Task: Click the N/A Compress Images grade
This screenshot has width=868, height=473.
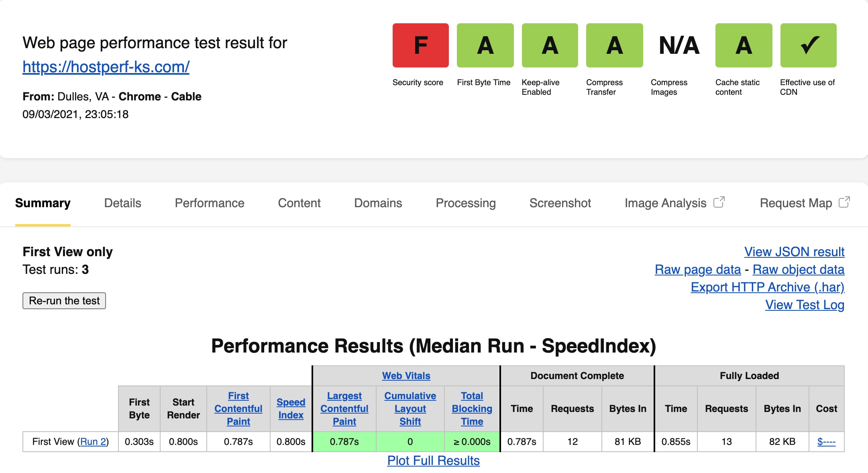Action: (x=679, y=45)
